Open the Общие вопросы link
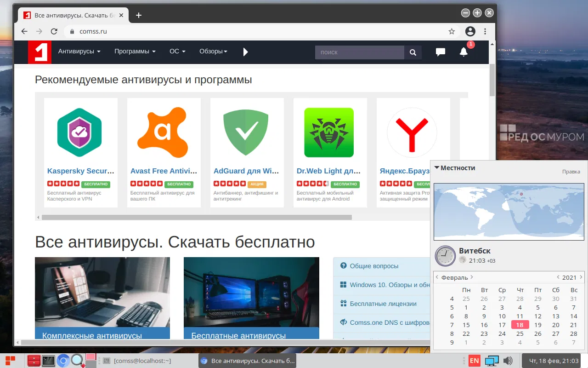Screen dimensions: 588x368 click(374, 266)
